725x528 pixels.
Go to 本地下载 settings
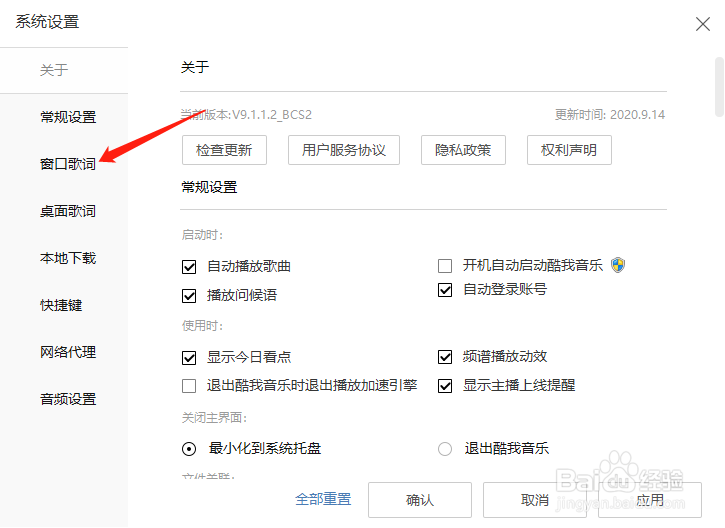tap(68, 258)
